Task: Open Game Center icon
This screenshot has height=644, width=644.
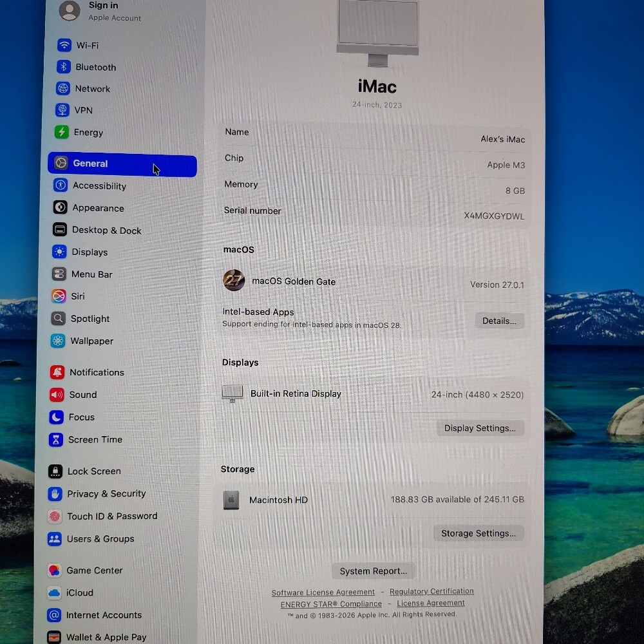Action: (54, 570)
